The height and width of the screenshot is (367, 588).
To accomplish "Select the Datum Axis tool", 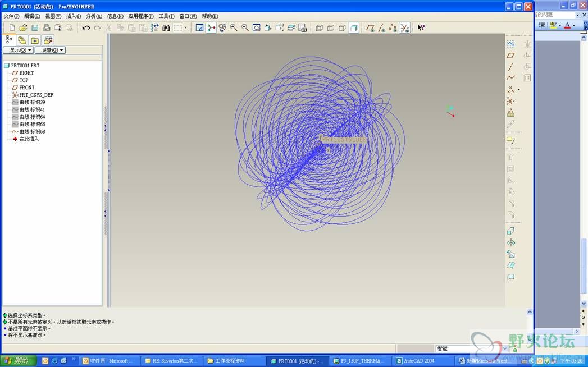I will click(510, 67).
